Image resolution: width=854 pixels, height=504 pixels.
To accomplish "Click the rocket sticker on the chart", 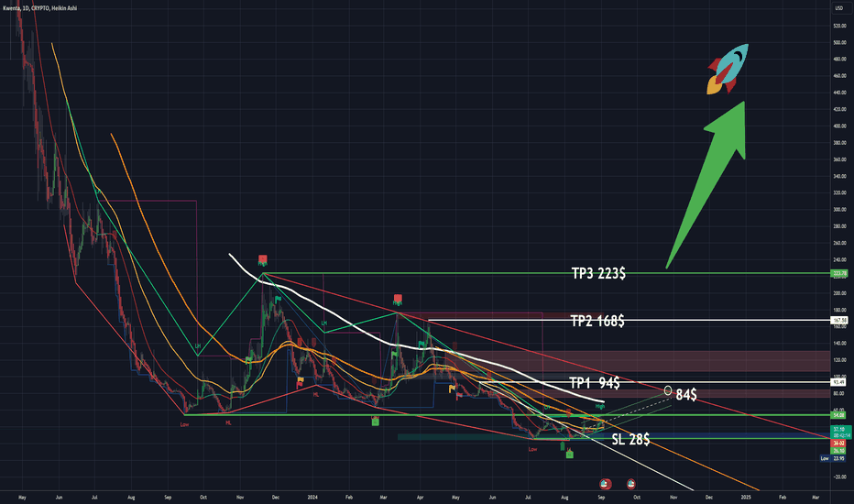I will pyautogui.click(x=728, y=70).
